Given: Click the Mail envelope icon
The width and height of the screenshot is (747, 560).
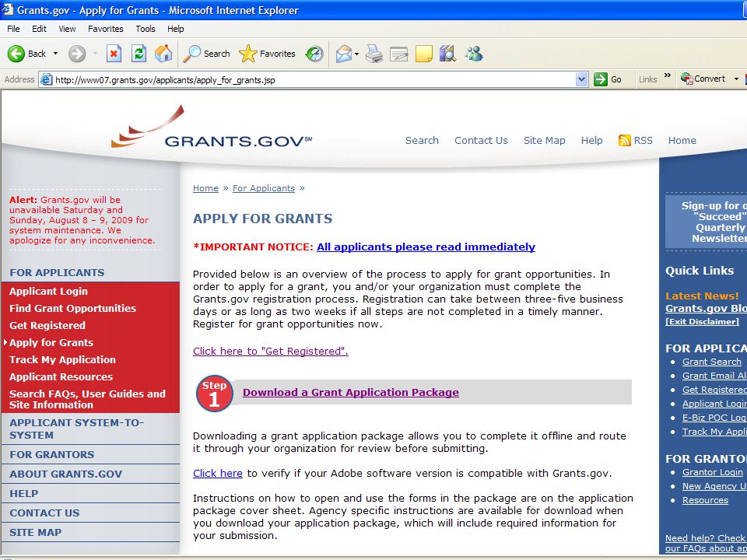Looking at the screenshot, I should click(343, 54).
